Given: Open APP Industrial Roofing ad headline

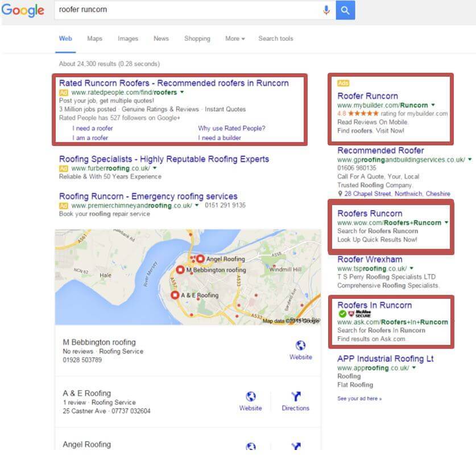Looking at the screenshot, I should [x=385, y=359].
